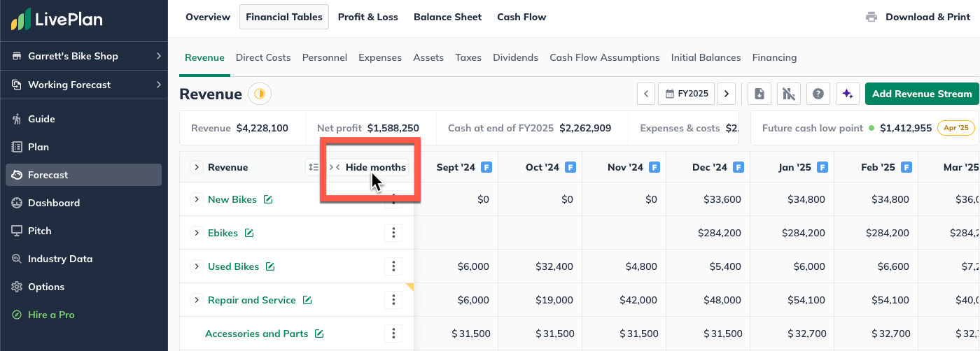Expand the Ebikes row
Image resolution: width=980 pixels, height=351 pixels.
click(x=197, y=233)
